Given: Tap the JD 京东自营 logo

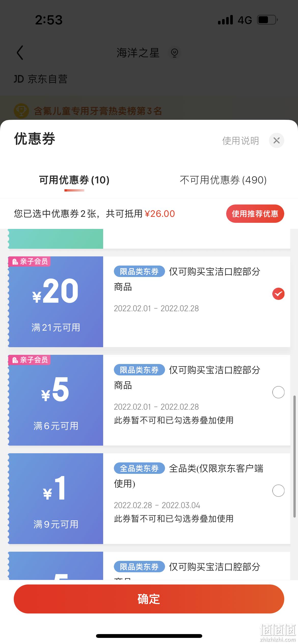Looking at the screenshot, I should point(40,79).
